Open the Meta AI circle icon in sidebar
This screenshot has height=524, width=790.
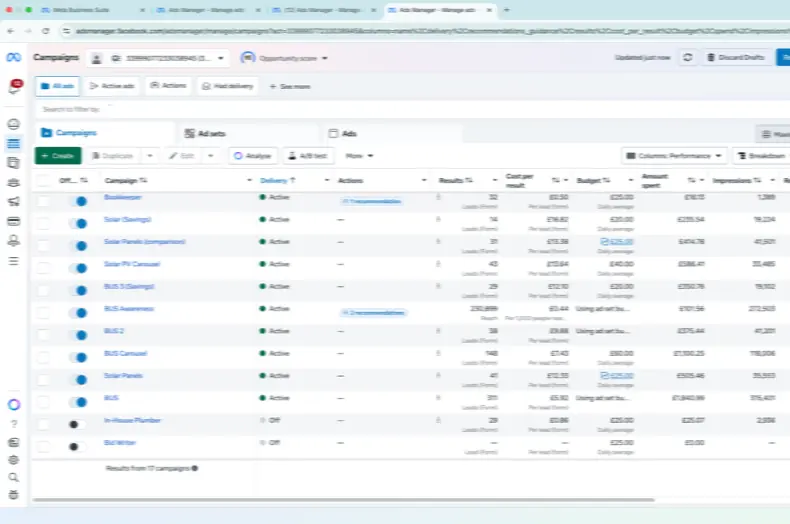(x=13, y=404)
